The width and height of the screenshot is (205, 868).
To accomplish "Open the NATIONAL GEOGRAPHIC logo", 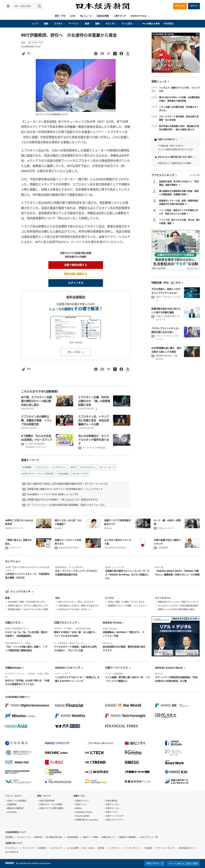I will click(53, 772).
